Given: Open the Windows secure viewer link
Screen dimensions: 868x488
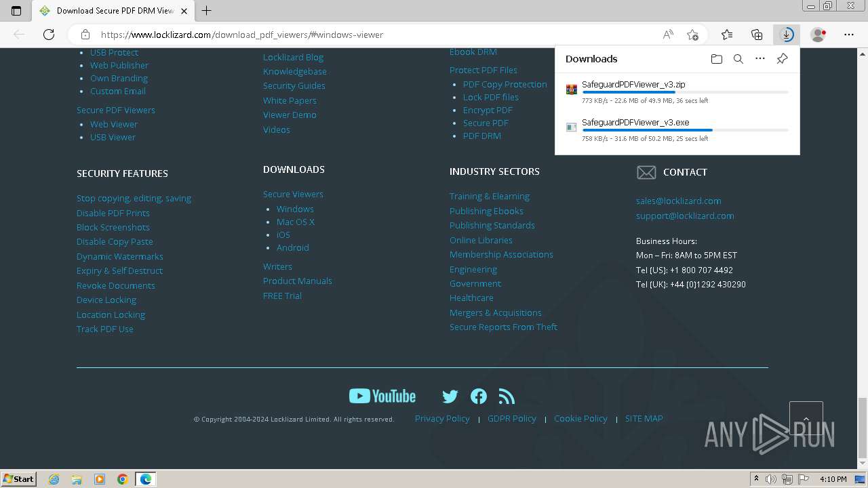Looking at the screenshot, I should [x=295, y=209].
